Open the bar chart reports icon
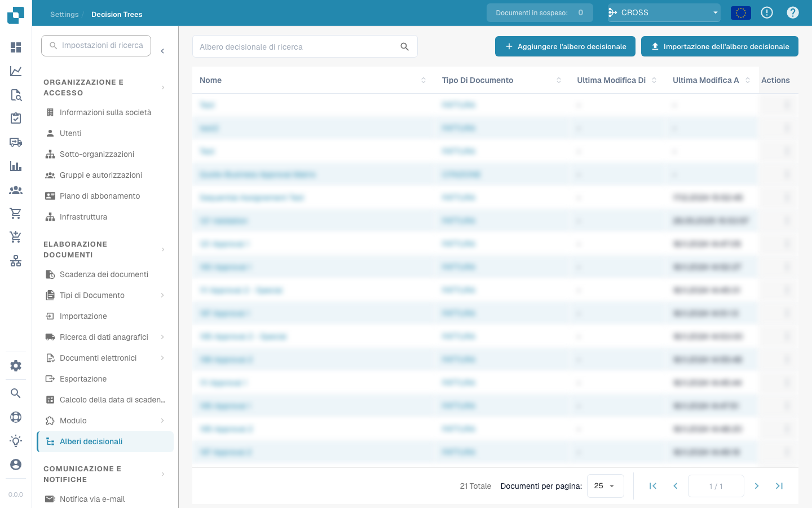 tap(16, 166)
